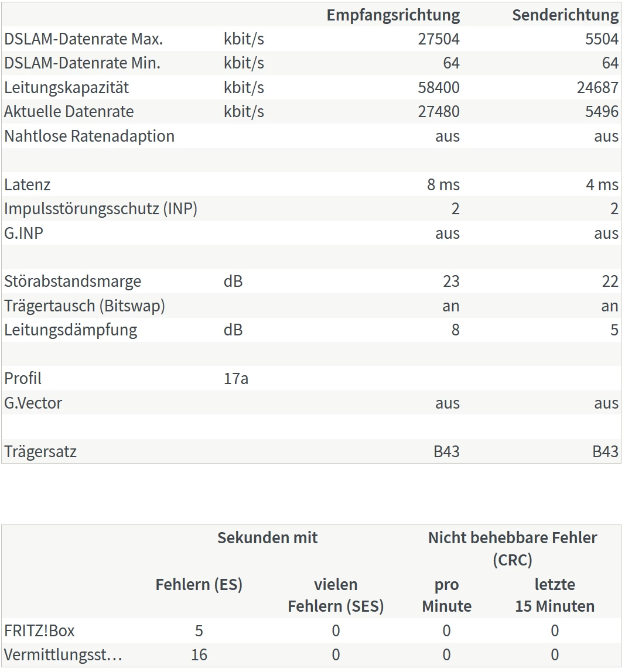
Task: Click the Empfangsrichtung column header
Action: click(393, 15)
